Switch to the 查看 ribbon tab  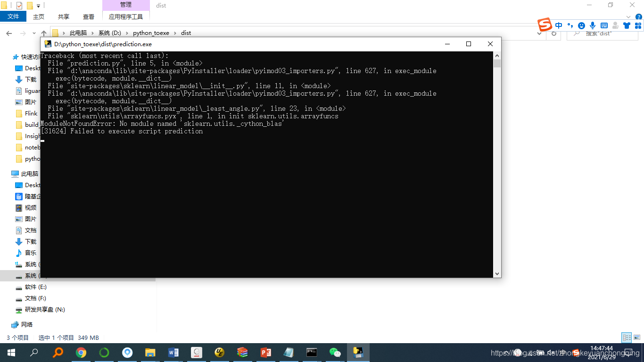coord(88,16)
